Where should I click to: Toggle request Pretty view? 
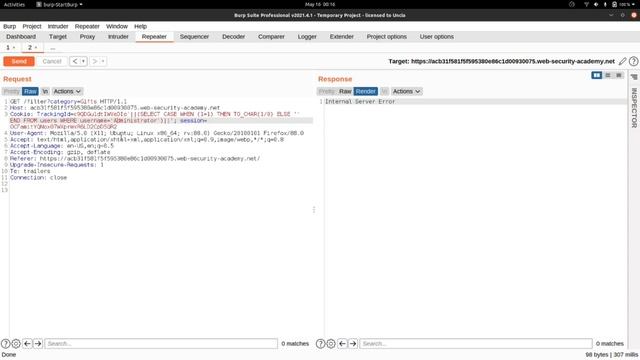click(11, 91)
